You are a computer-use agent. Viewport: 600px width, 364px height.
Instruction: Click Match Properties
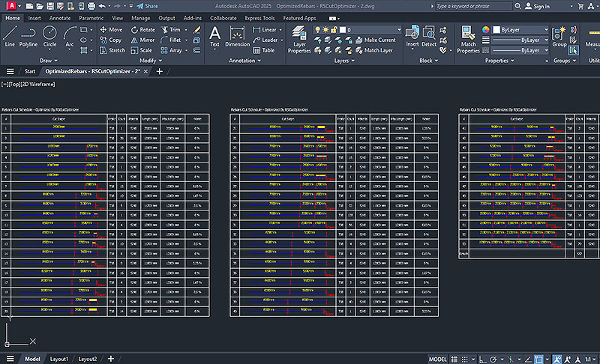point(468,40)
